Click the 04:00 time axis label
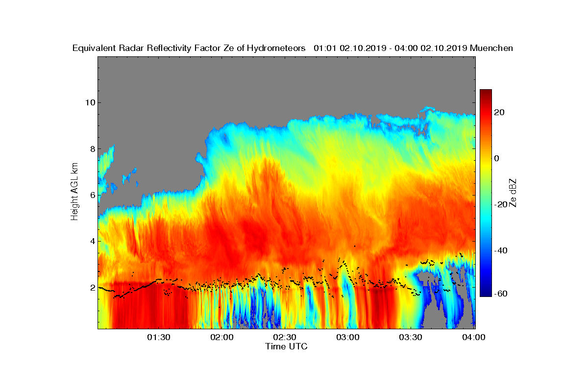This screenshot has height=392, width=588. click(474, 338)
